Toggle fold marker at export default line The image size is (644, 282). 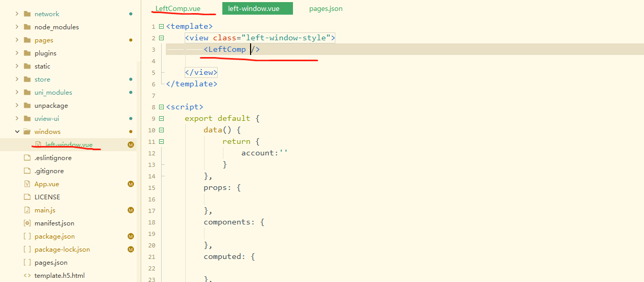[x=161, y=119]
